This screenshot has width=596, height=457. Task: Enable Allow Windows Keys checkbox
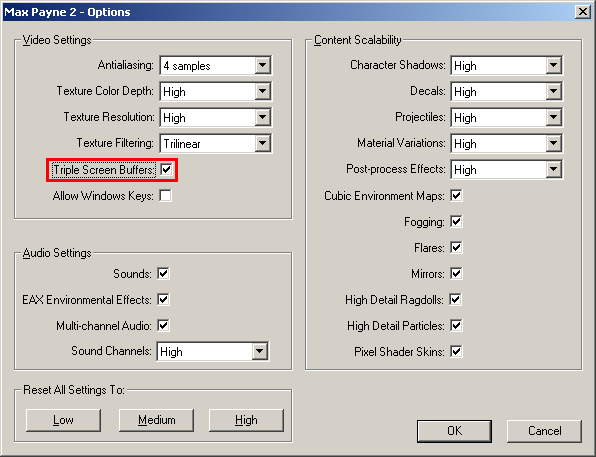[x=165, y=195]
